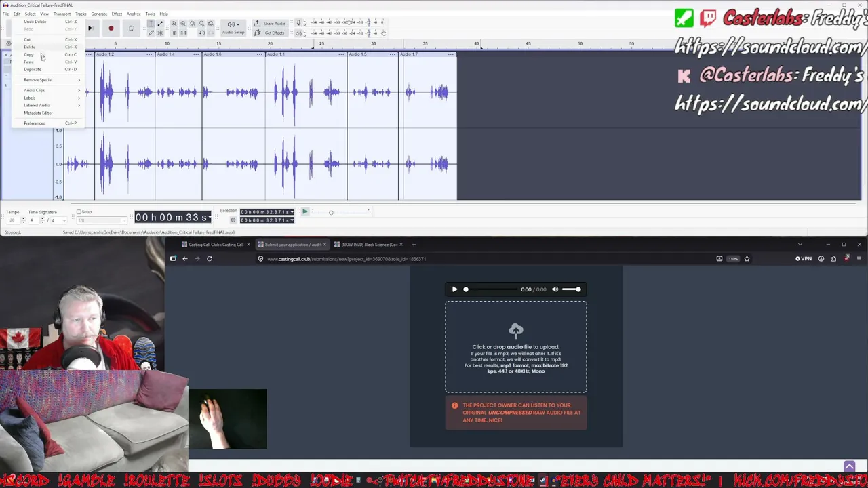
Task: Enable the Snap checkbox
Action: (79, 212)
